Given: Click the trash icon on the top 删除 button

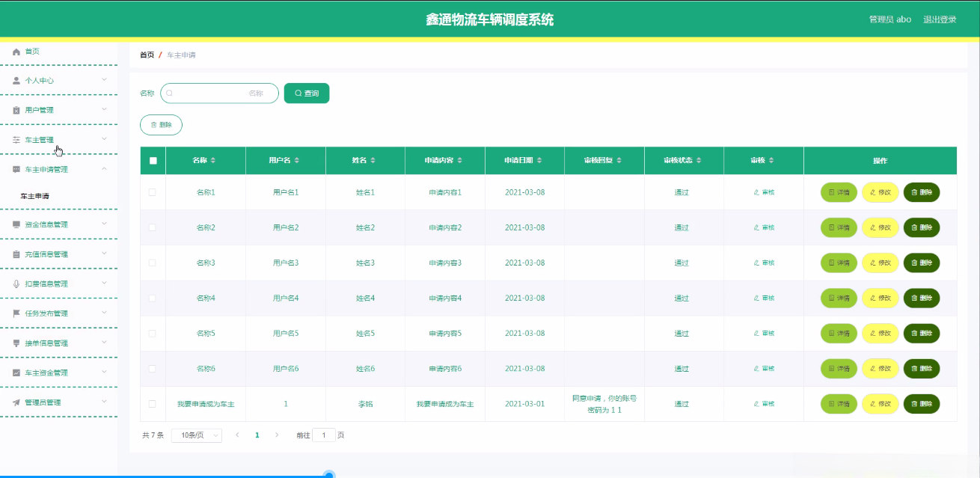Looking at the screenshot, I should (153, 125).
